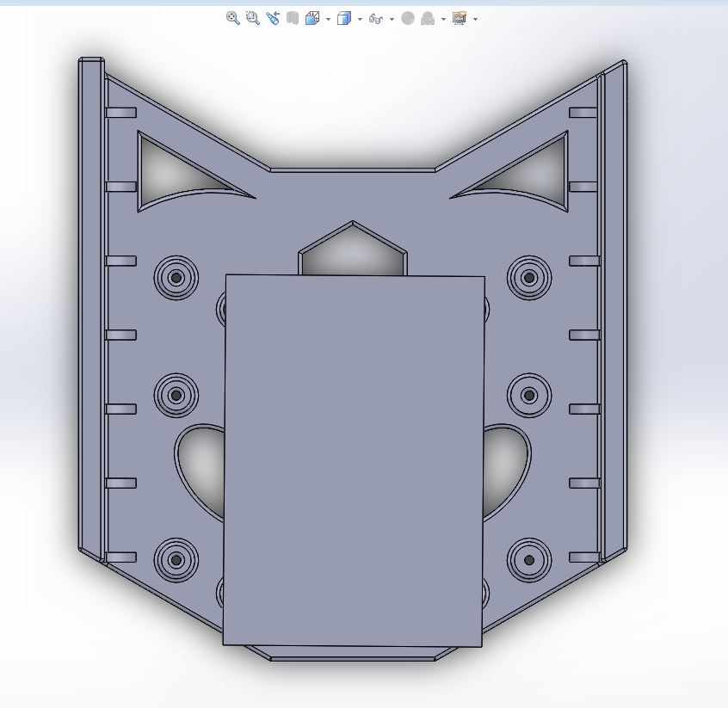Viewport: 728px width, 708px height.
Task: Select the large central rectangular block face
Action: coord(354,460)
